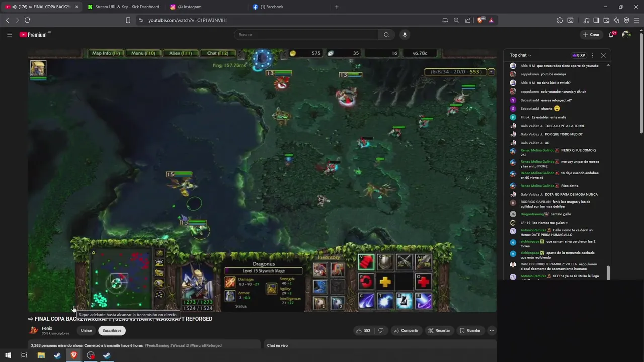
Task: Open the Brave Shields lion icon
Action: pyautogui.click(x=481, y=20)
